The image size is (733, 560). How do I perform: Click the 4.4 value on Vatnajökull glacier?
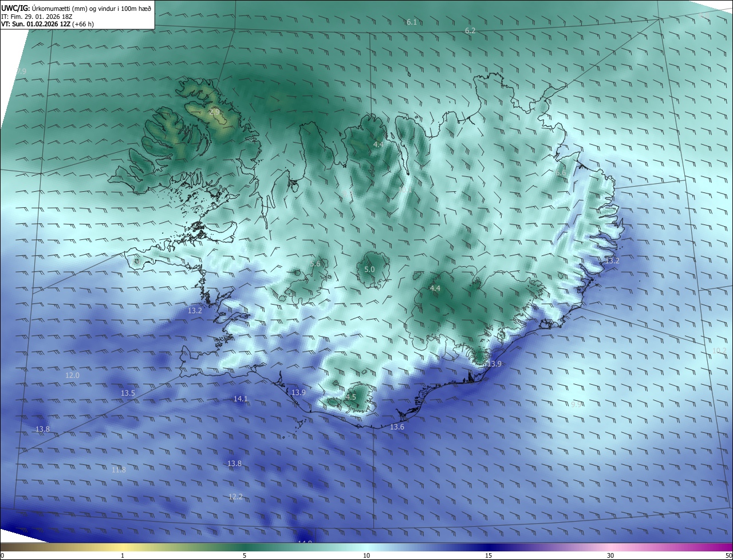[x=435, y=288]
